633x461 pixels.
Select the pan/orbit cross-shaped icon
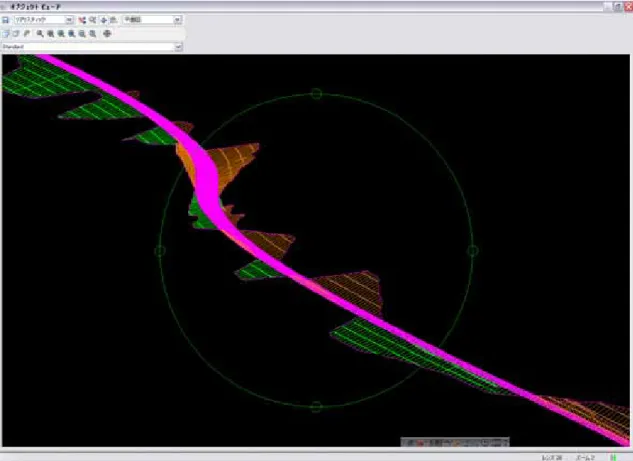pos(107,34)
